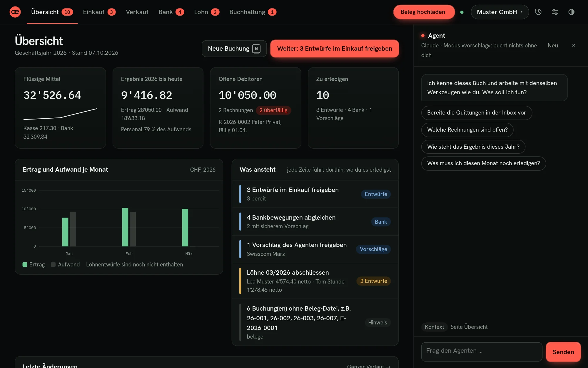This screenshot has width=588, height=368.
Task: Select suggestion Welche Rechnungen sind offen?
Action: coord(467,130)
